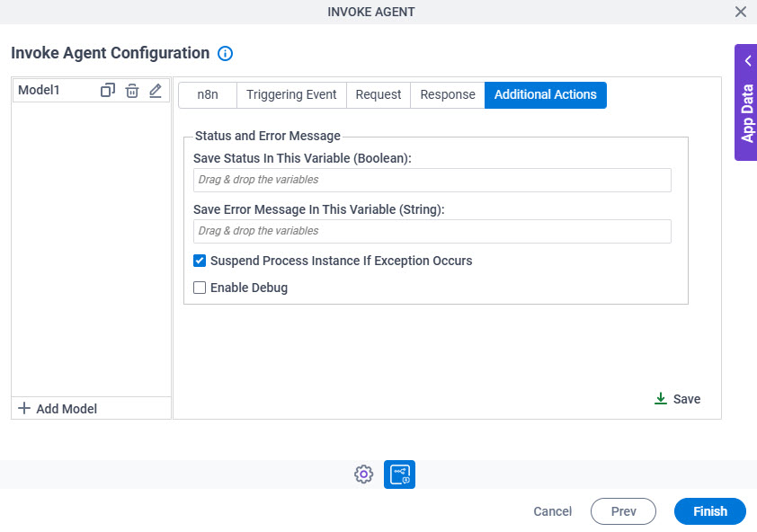The width and height of the screenshot is (757, 532).
Task: Select the Response tab
Action: pos(448,94)
